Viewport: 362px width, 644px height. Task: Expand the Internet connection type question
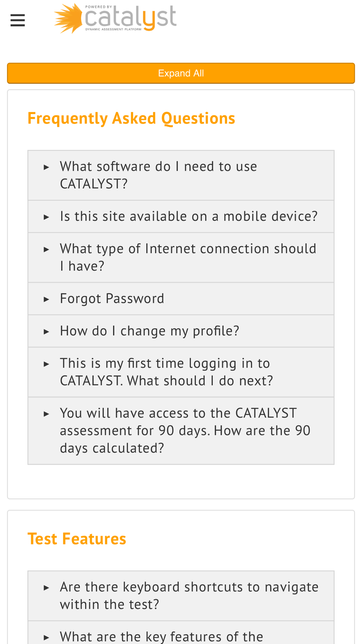(181, 258)
